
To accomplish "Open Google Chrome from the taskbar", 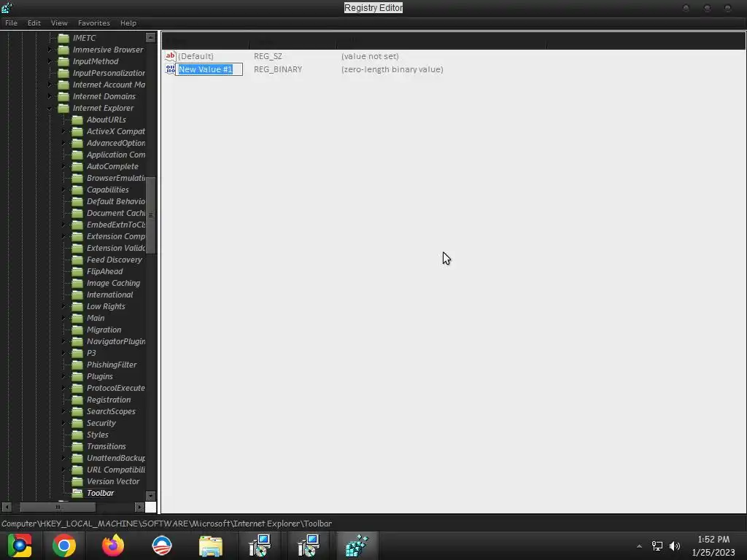I will tap(64, 545).
